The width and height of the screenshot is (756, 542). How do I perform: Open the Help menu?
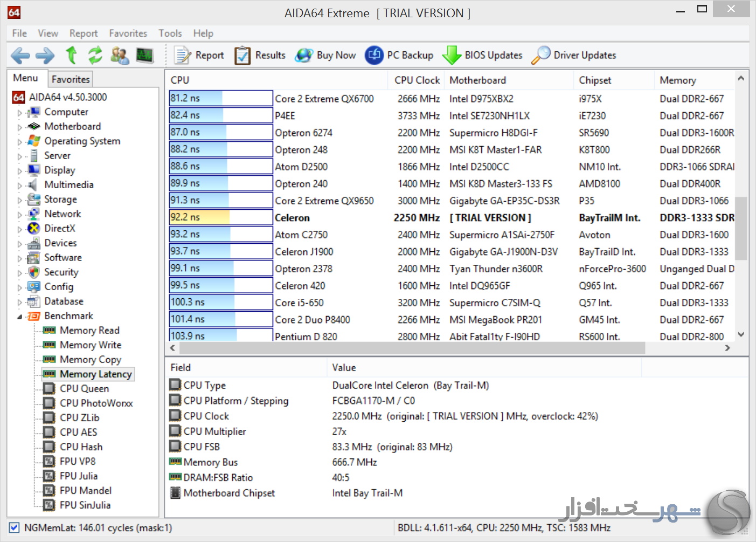(203, 33)
